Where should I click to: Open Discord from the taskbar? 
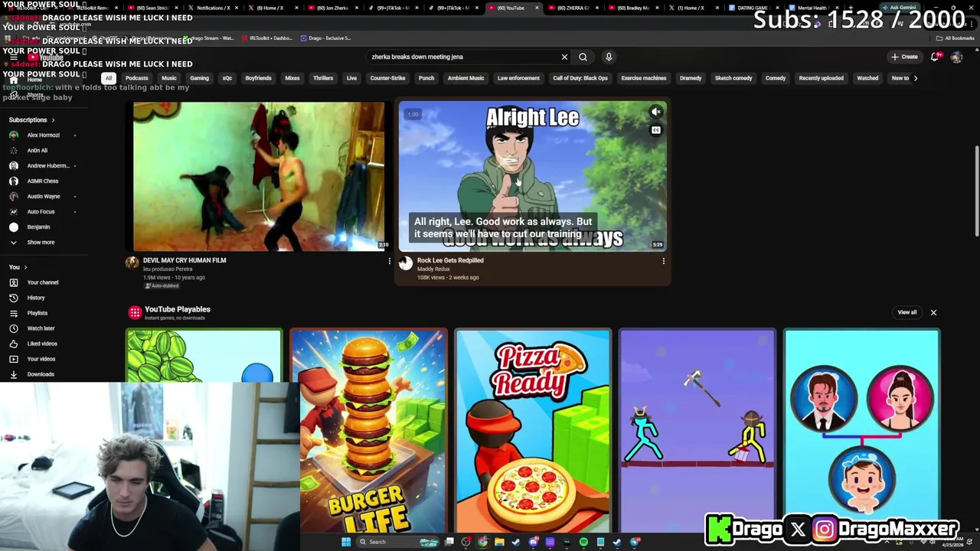pyautogui.click(x=533, y=542)
